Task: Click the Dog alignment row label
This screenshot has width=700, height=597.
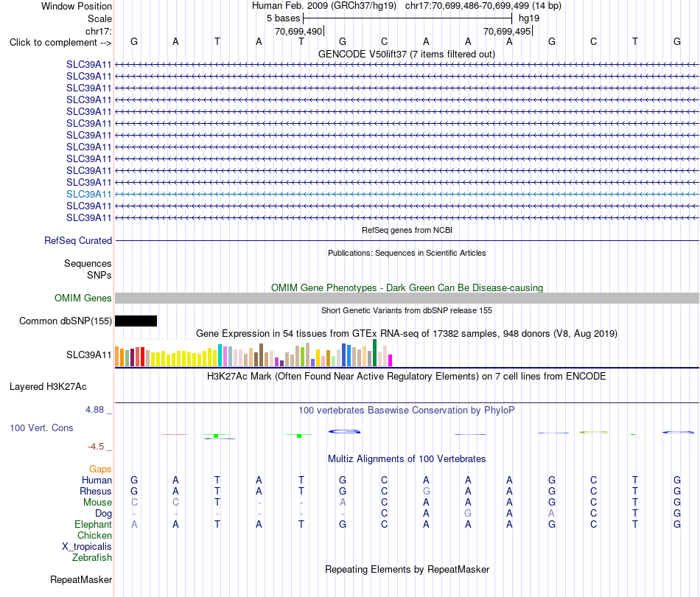Action: 103,514
